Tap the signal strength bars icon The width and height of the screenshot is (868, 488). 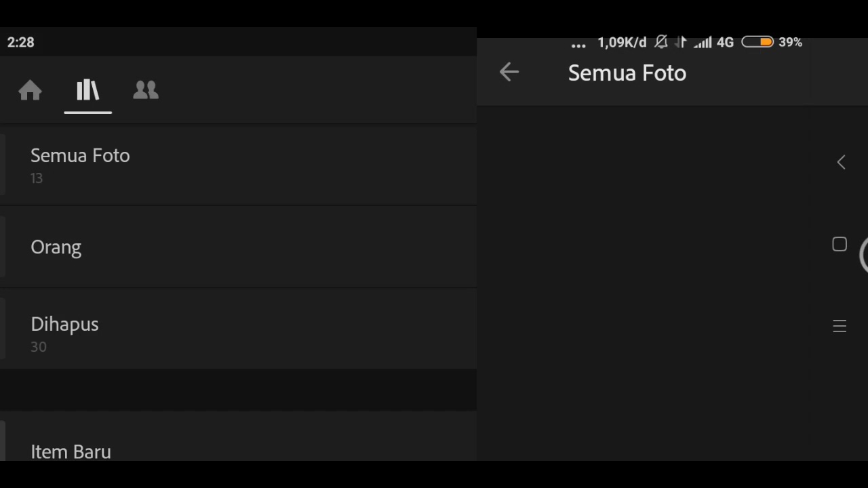(x=703, y=43)
